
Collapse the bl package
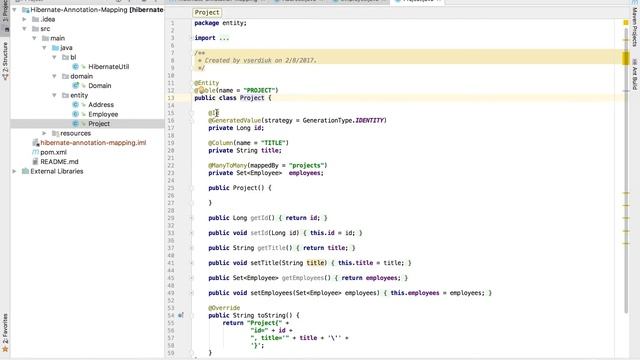click(54, 57)
